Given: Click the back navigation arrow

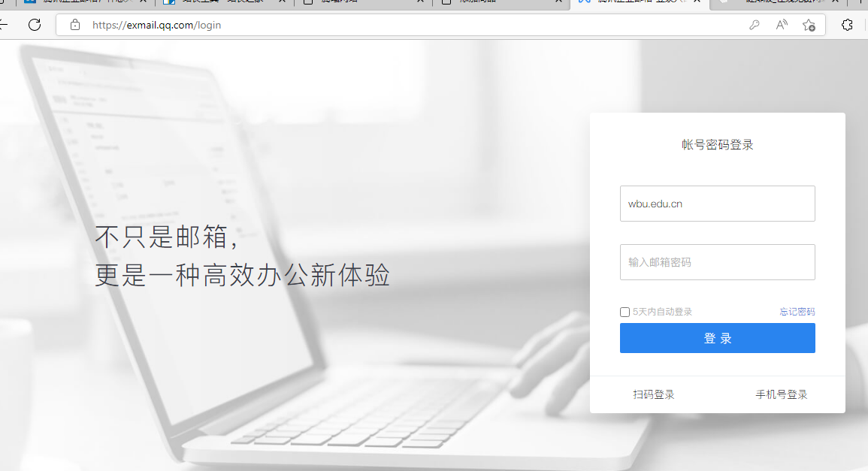Looking at the screenshot, I should click(6, 25).
